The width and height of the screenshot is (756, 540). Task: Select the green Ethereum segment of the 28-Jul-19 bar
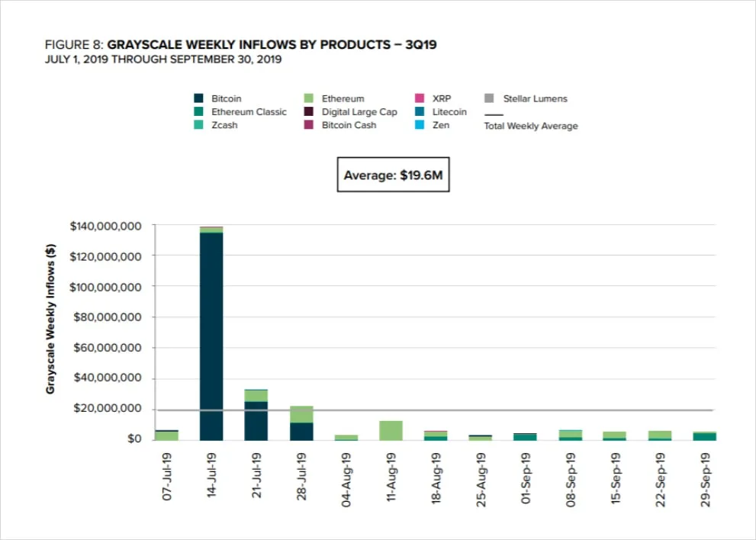[x=301, y=414]
